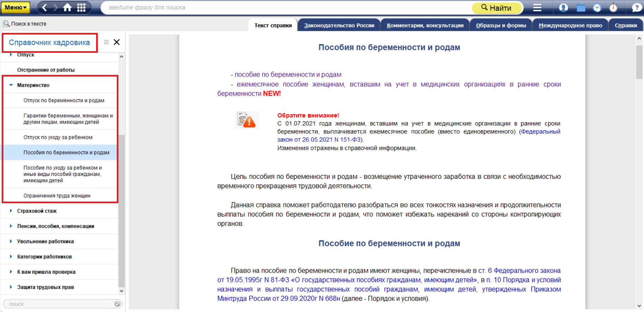This screenshot has height=312, width=644.
Task: Click Поиск в тексте magnifier button
Action: tap(24, 24)
